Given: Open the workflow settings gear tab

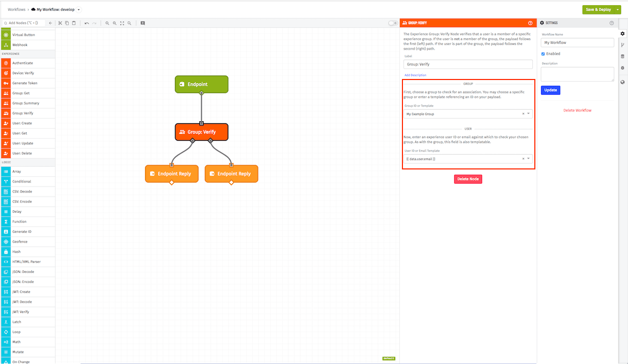Looking at the screenshot, I should pos(622,34).
